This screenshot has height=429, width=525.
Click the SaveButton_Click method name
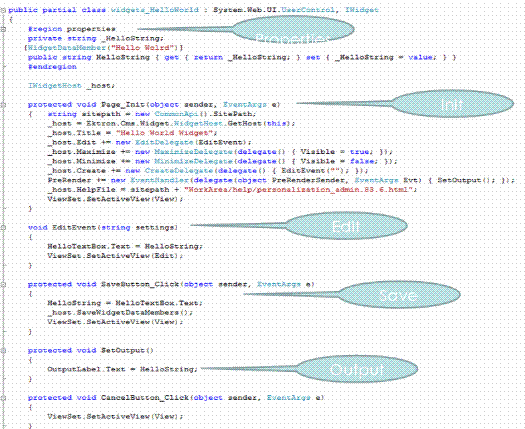coord(140,284)
